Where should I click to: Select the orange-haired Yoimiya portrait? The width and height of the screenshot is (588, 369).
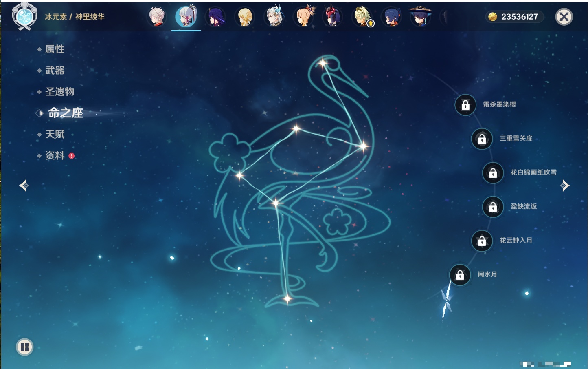[x=304, y=17]
